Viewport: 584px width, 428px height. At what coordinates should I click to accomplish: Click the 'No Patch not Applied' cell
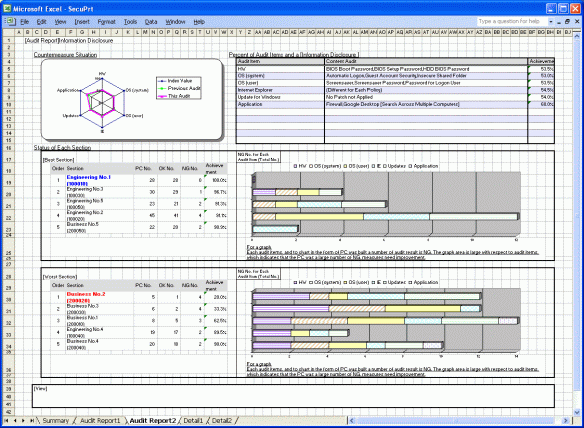(426, 97)
